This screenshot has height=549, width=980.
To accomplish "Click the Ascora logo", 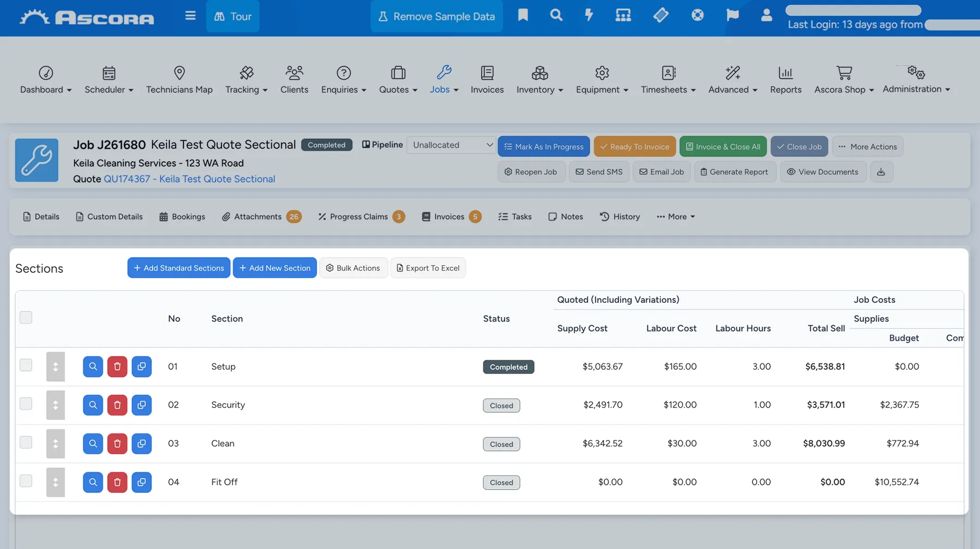I will point(87,17).
